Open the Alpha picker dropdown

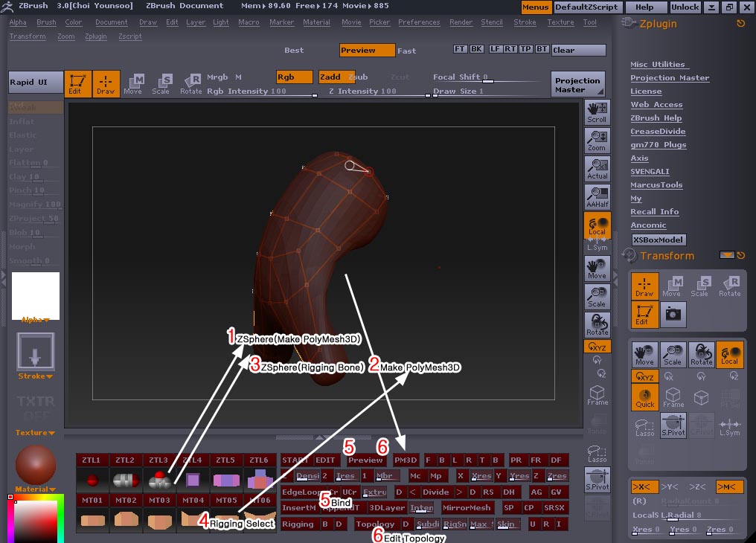point(36,320)
